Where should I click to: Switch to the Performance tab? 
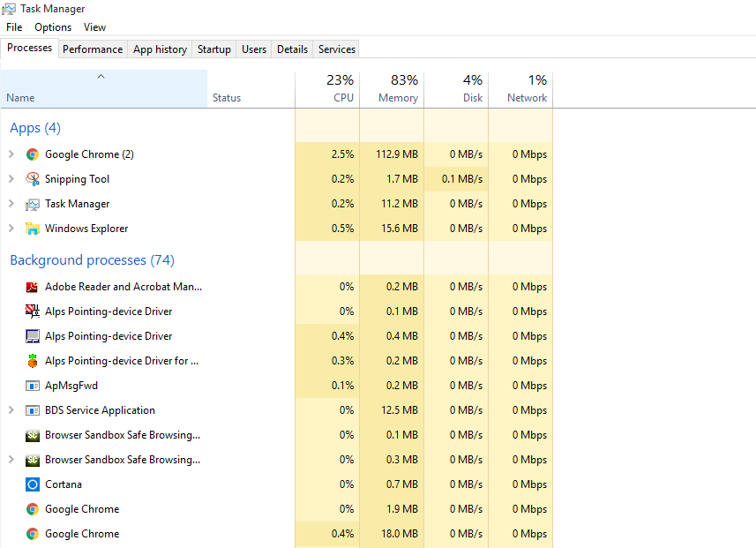click(93, 49)
